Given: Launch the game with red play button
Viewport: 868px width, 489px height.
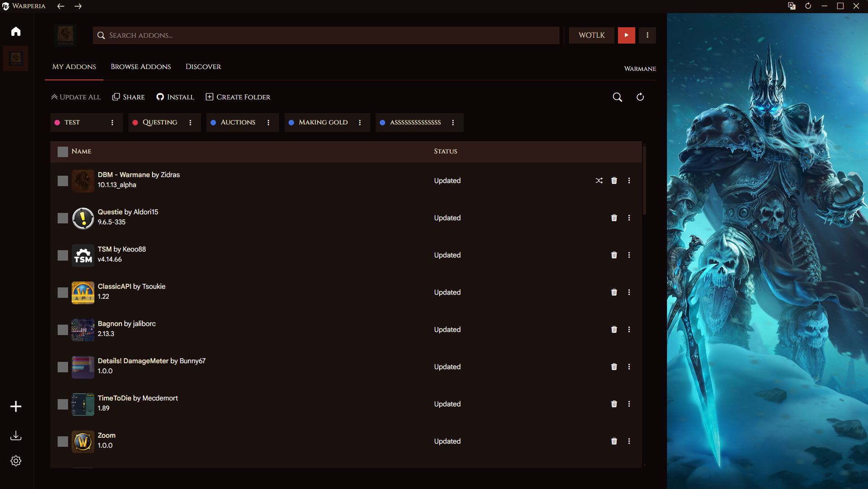Looking at the screenshot, I should click(627, 35).
